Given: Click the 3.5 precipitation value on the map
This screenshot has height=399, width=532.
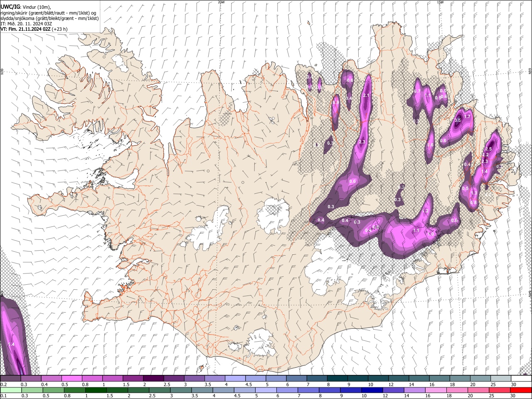Looking at the screenshot, I should pyautogui.click(x=458, y=120).
